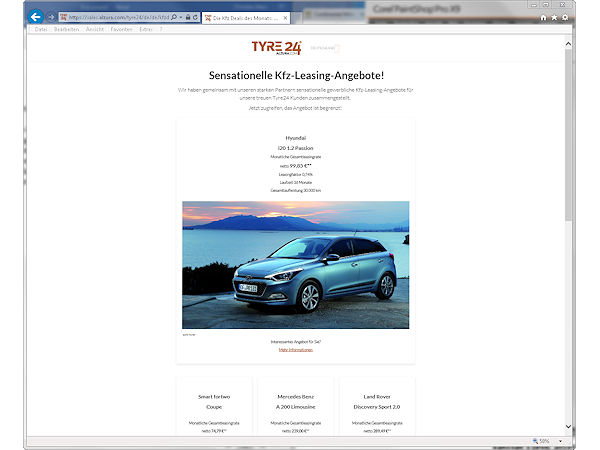Open the Deutschland country selector
The image size is (600, 450).
point(324,48)
